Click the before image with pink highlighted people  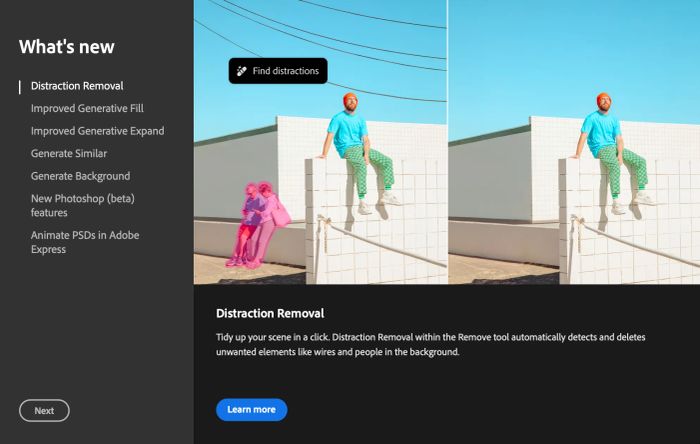[x=320, y=142]
